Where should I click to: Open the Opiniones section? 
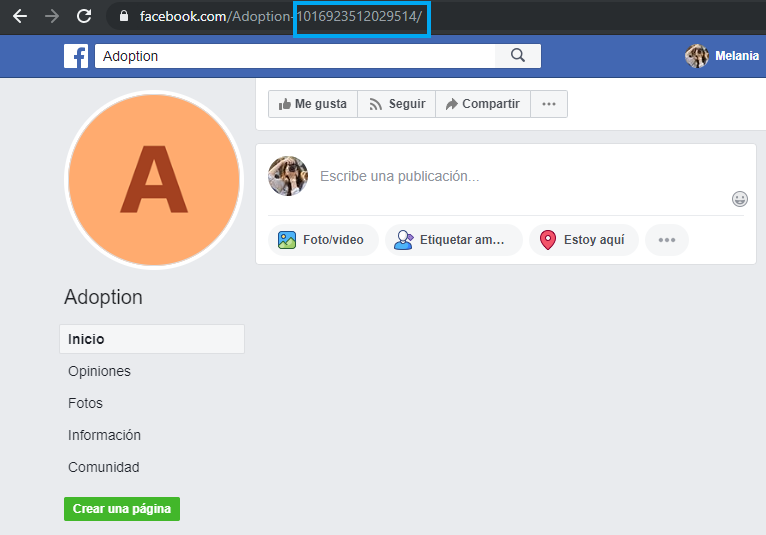(99, 371)
